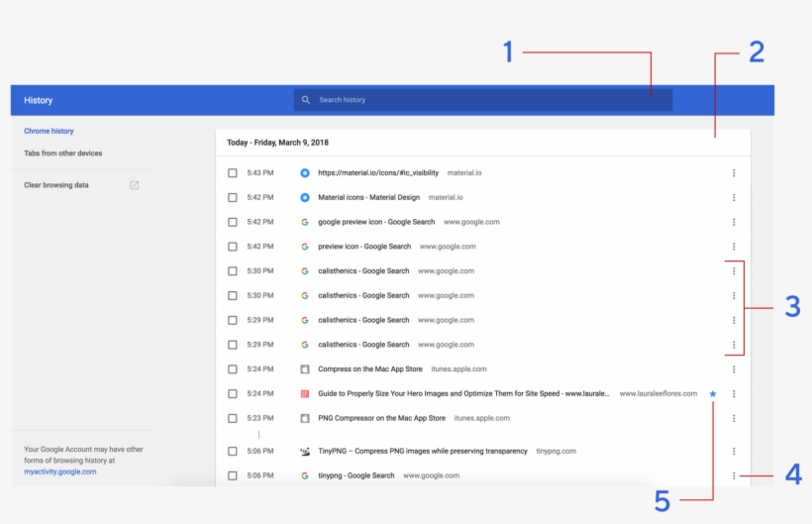Click the www.lauraleeflores.com domain text
812x524 pixels.
pyautogui.click(x=659, y=394)
